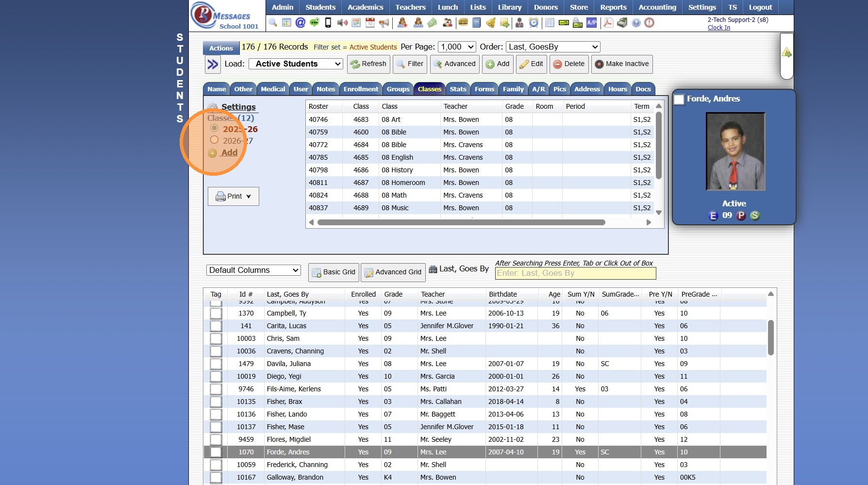The height and width of the screenshot is (485, 868).
Task: Open the PDF document icon
Action: [608, 23]
